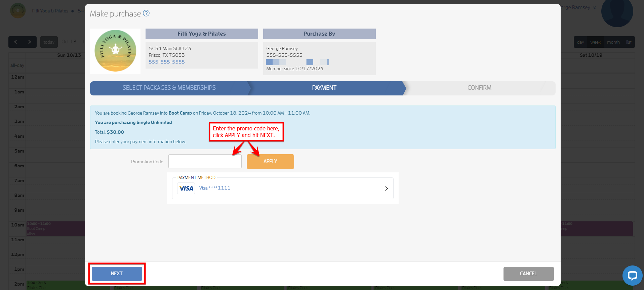Click 'You are purchasing Single Unlimited' text
This screenshot has height=290, width=644.
pyautogui.click(x=133, y=123)
